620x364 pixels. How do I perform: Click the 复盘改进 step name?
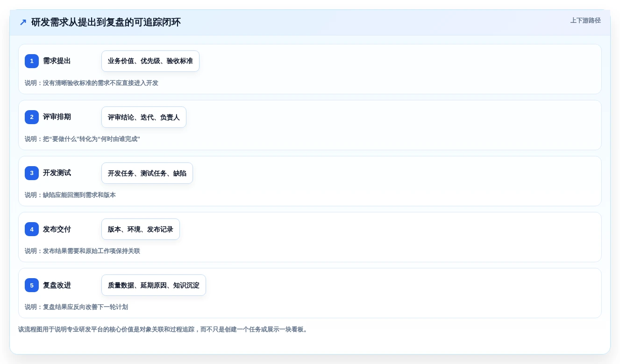[57, 285]
